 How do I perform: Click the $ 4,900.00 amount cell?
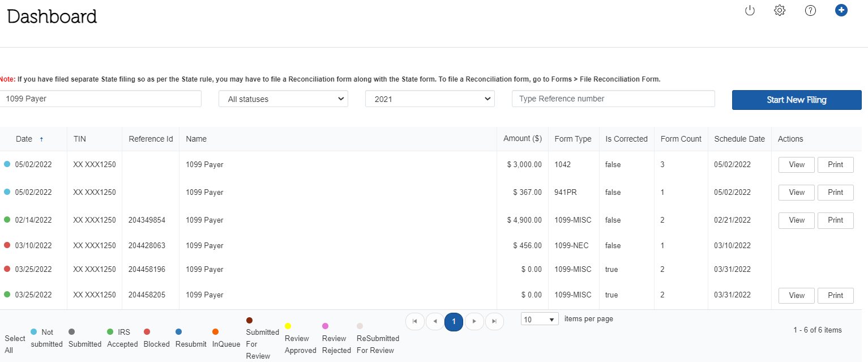tap(524, 220)
